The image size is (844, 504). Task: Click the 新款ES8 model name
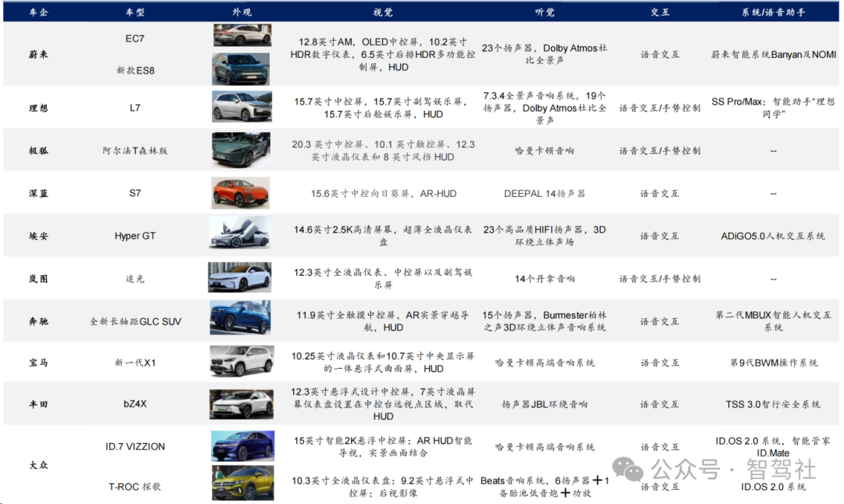(x=135, y=70)
